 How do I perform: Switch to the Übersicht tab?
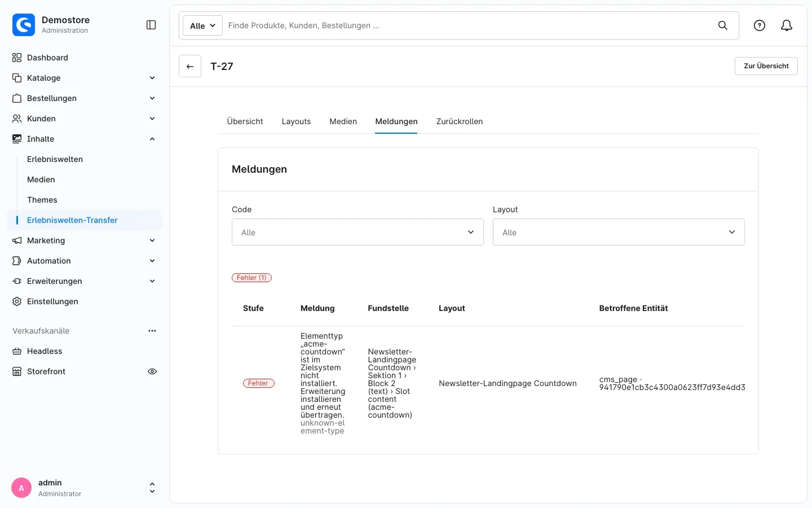click(245, 121)
